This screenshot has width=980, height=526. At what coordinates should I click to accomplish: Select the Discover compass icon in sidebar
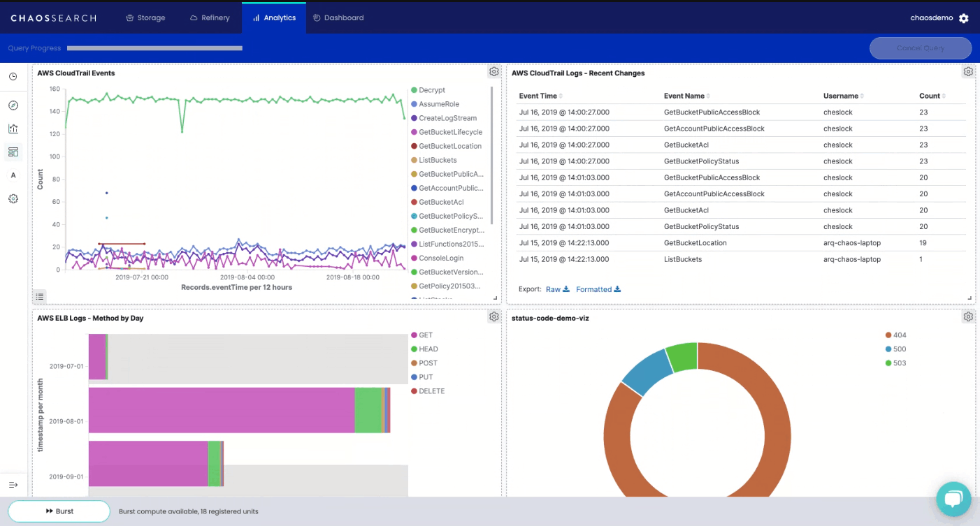point(13,105)
